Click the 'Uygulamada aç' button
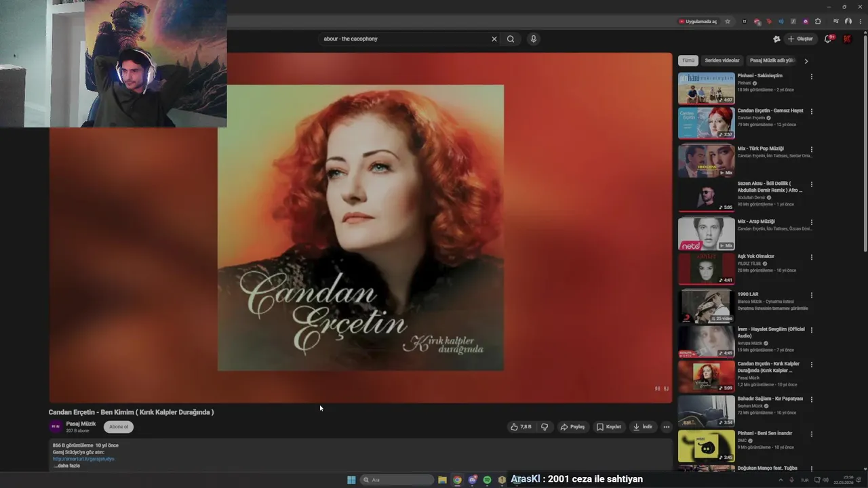The height and width of the screenshot is (488, 868). [x=698, y=21]
